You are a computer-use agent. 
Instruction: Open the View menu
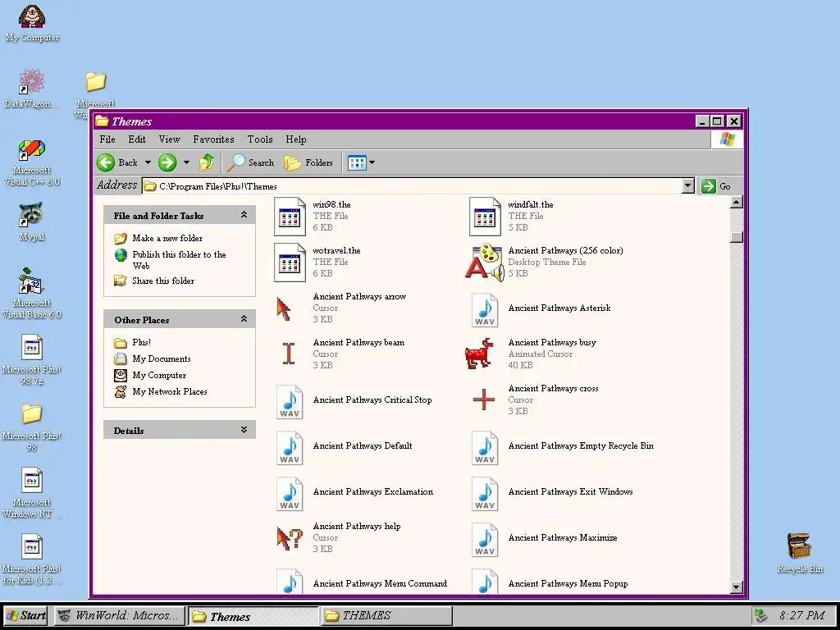(x=169, y=139)
